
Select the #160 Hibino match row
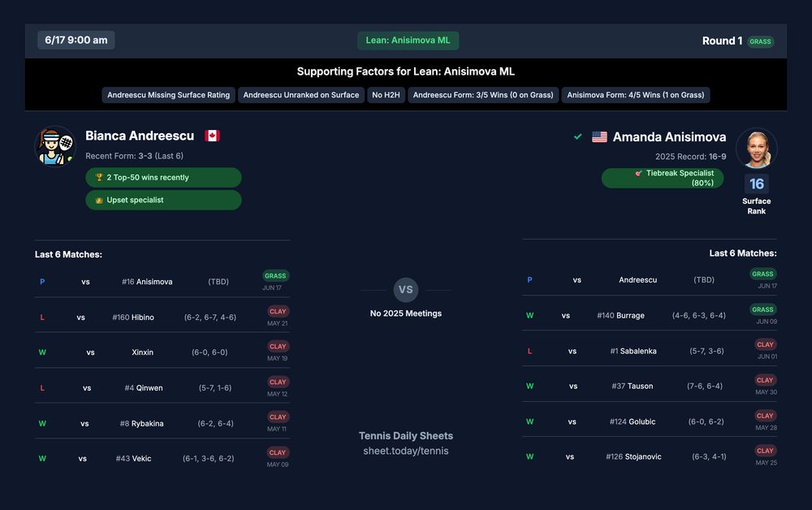(x=162, y=317)
